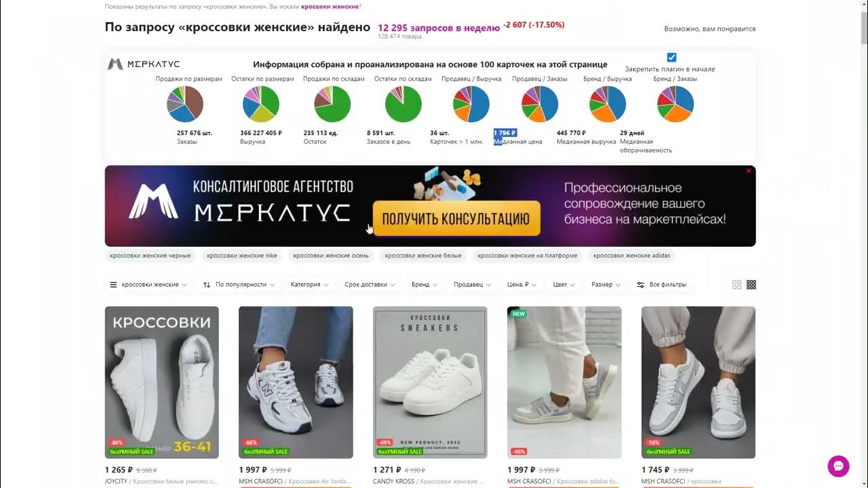Screen dimensions: 868x488
Task: Select the кроссовки женские белые tag
Action: pyautogui.click(x=423, y=256)
